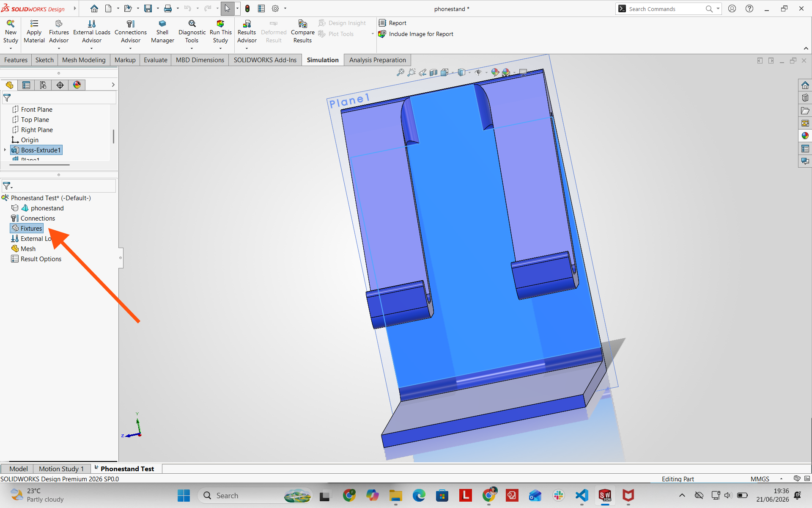This screenshot has height=508, width=812.
Task: Save the part with the floppy disk icon
Action: tap(148, 8)
